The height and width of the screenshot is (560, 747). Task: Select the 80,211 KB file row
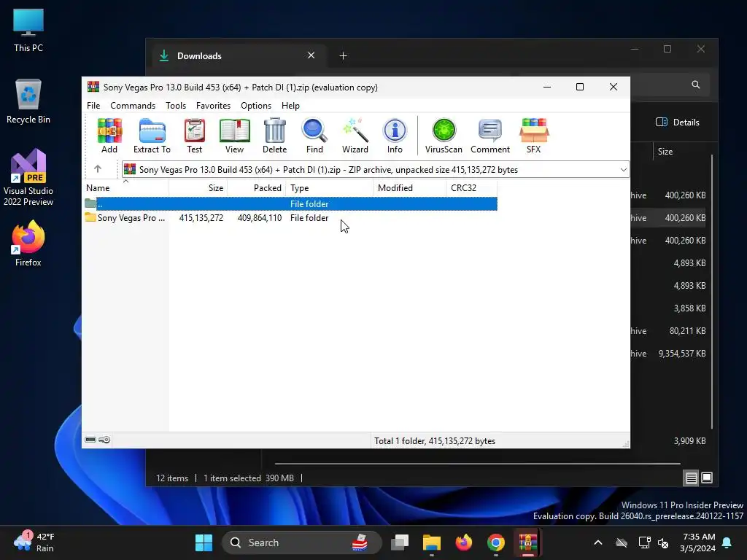coord(670,331)
